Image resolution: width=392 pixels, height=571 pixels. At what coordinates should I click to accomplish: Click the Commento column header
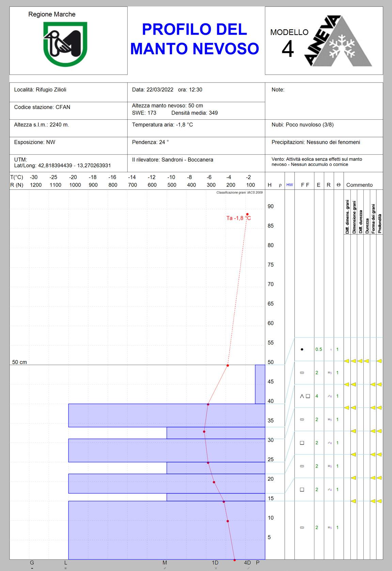click(x=359, y=185)
